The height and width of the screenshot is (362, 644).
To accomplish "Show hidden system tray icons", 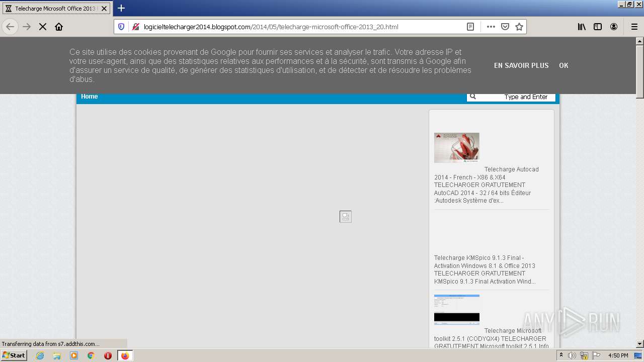I will pos(561,355).
